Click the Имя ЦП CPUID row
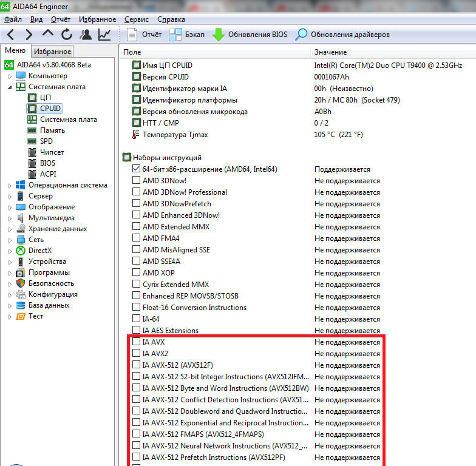 297,66
